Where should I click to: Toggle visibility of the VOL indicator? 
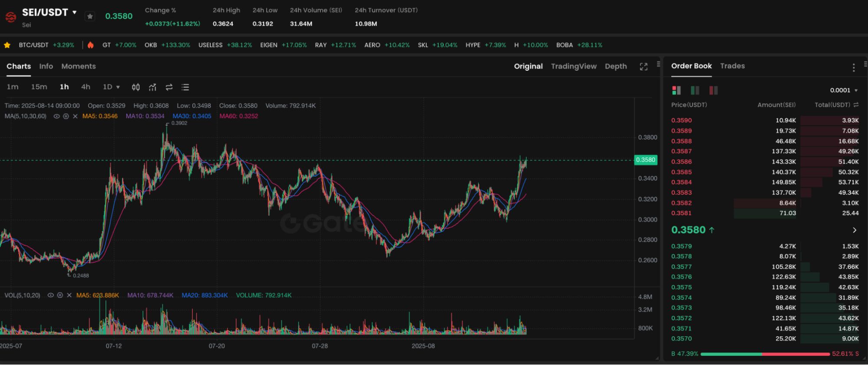coord(50,295)
